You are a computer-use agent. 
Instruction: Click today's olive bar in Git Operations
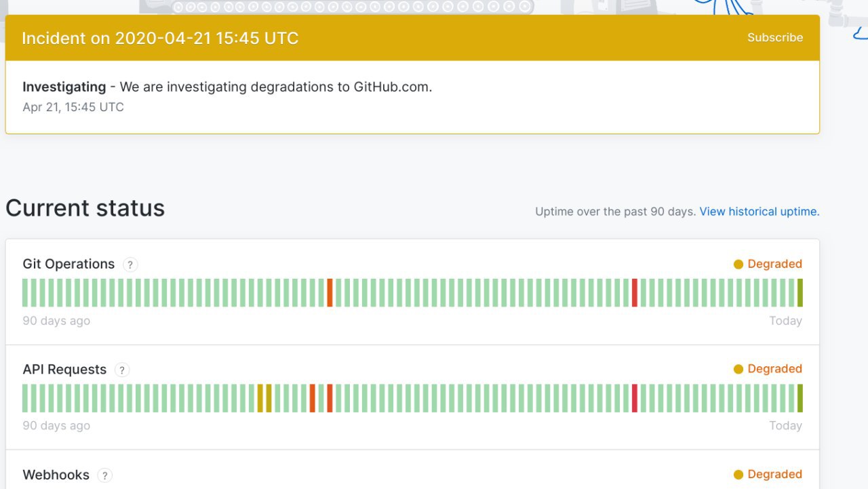800,292
